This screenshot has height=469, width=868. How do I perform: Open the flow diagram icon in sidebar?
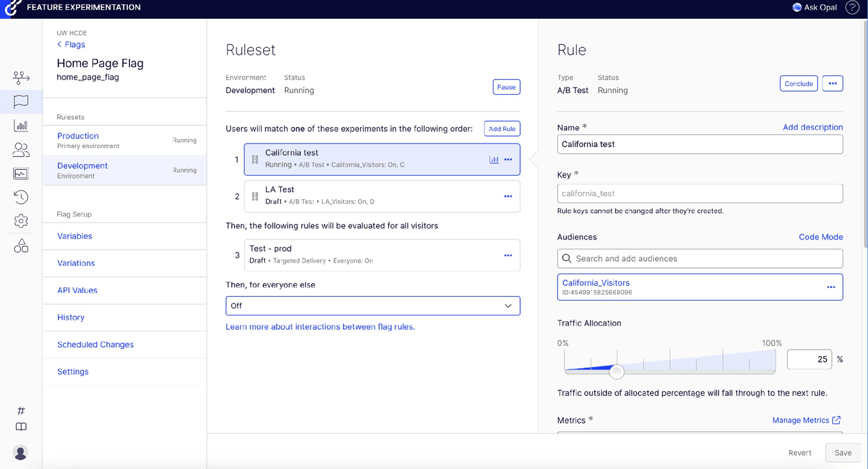coord(21,77)
